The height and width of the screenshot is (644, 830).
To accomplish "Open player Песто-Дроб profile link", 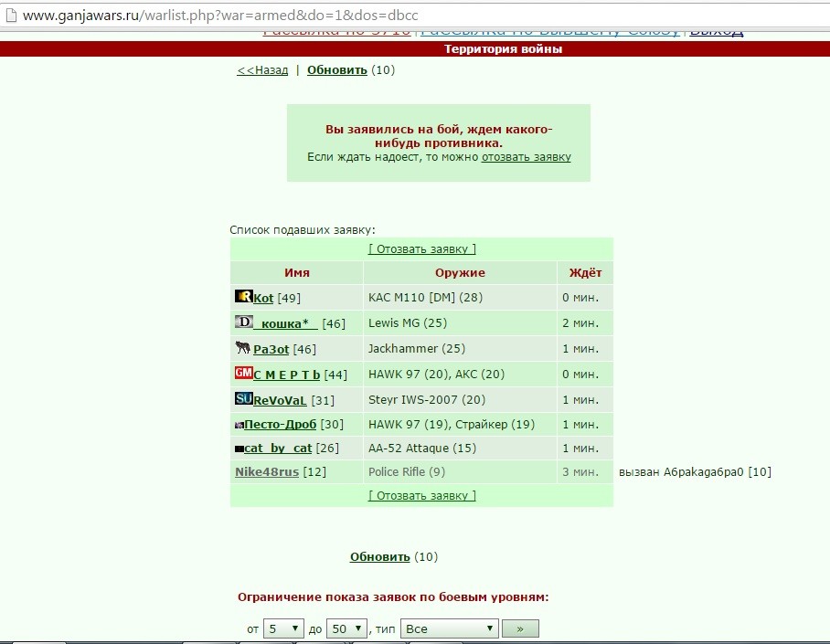I will click(x=280, y=425).
